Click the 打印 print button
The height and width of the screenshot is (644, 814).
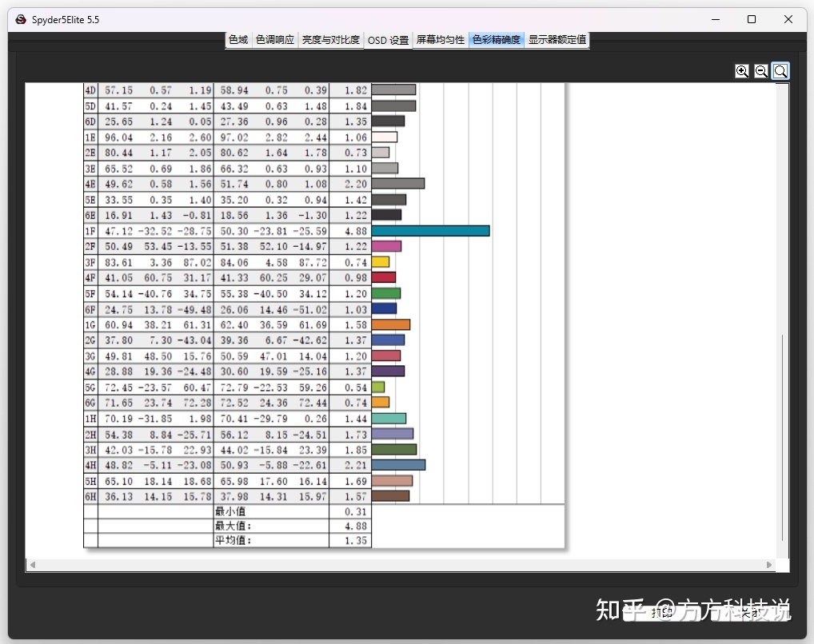click(x=661, y=613)
